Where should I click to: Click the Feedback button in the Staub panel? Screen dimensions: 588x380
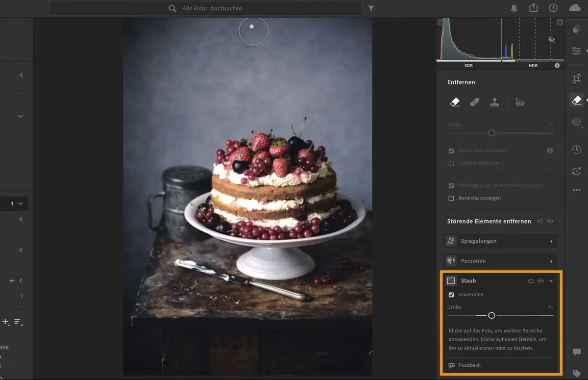coord(469,365)
